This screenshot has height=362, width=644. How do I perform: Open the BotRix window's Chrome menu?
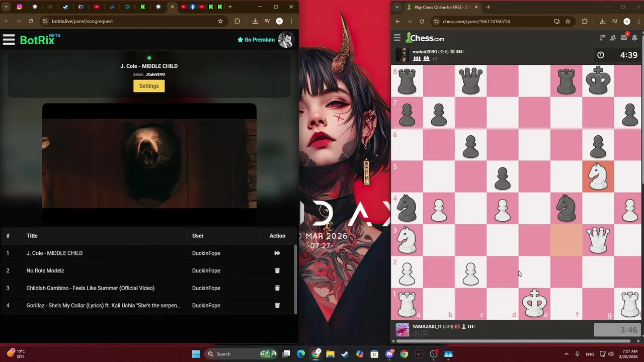(x=291, y=21)
